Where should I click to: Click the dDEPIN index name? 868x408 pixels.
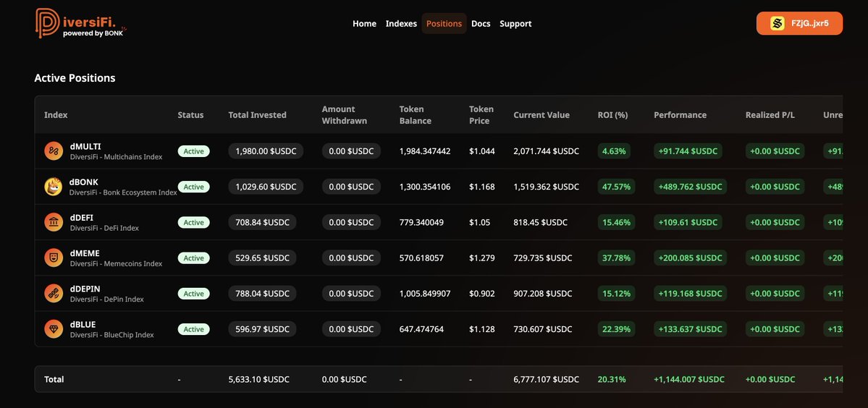tap(85, 289)
